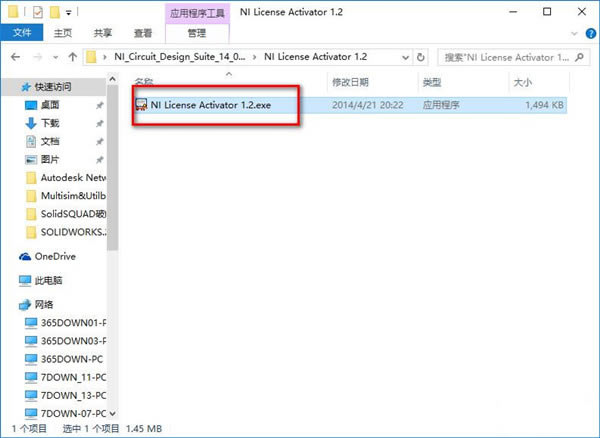Switch to the 主页 ribbon tab
Image resolution: width=600 pixels, height=438 pixels.
[63, 33]
